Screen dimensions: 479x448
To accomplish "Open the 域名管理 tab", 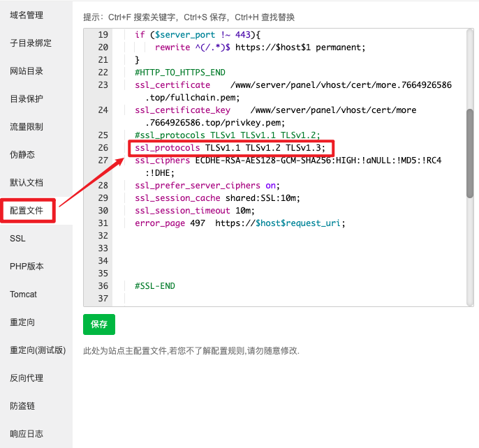I will pos(27,15).
